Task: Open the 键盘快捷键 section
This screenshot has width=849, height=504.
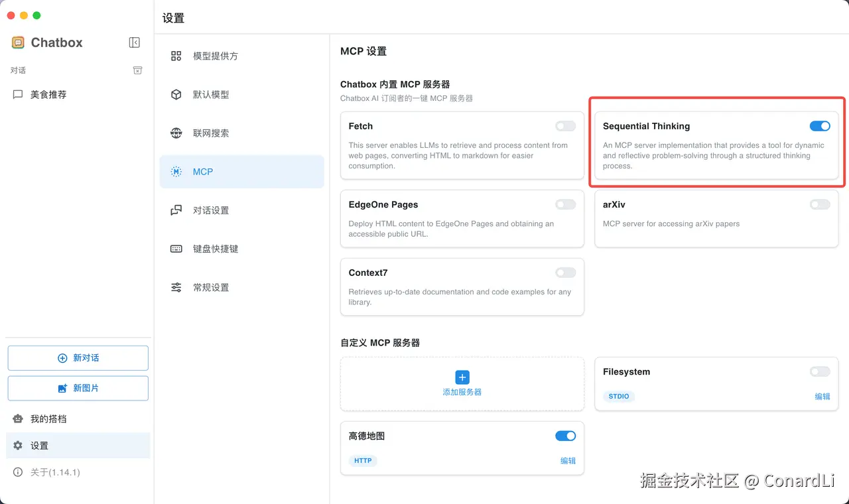Action: pos(241,249)
